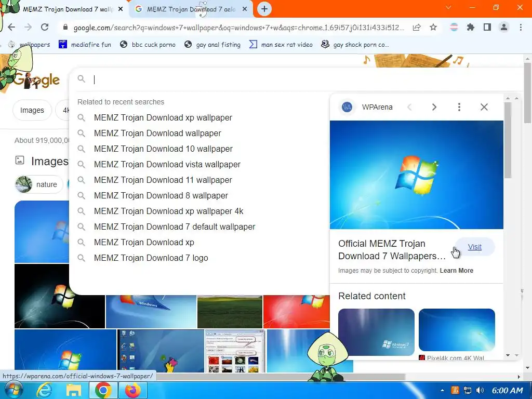Click the Visit button in preview panel
This screenshot has height=399, width=532.
(475, 247)
